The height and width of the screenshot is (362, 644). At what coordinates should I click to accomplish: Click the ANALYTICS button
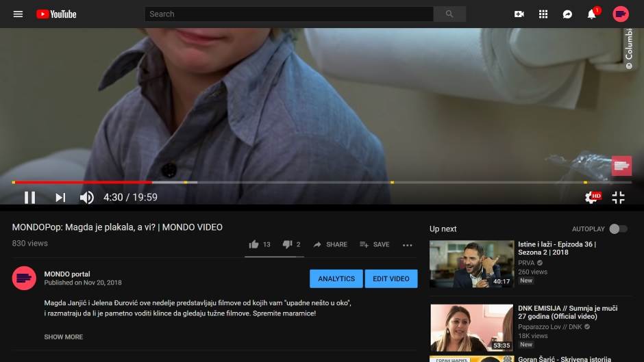click(x=336, y=279)
